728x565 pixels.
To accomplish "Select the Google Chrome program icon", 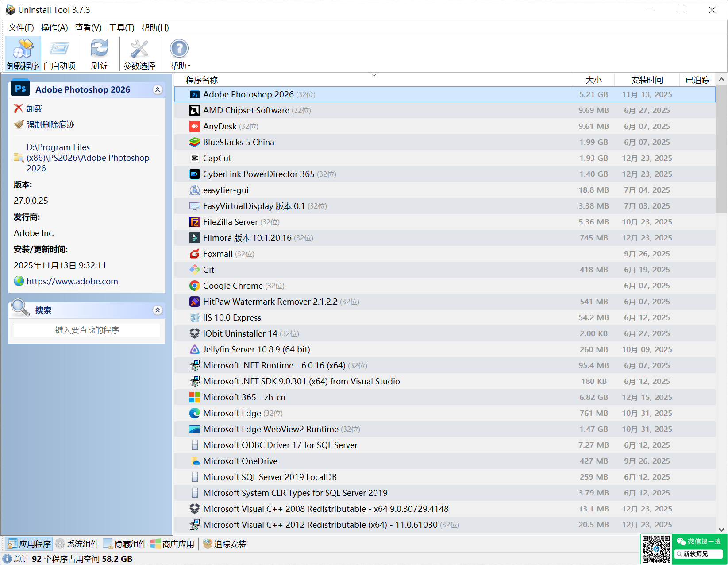I will [195, 286].
